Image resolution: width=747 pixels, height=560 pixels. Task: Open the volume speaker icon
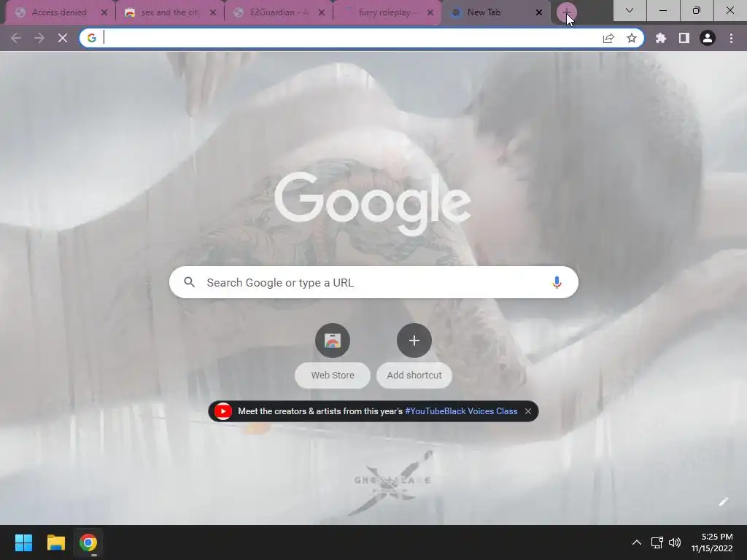tap(675, 542)
